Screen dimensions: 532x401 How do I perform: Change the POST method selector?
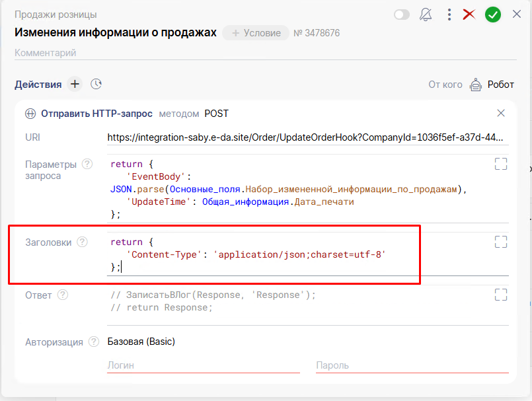click(216, 114)
